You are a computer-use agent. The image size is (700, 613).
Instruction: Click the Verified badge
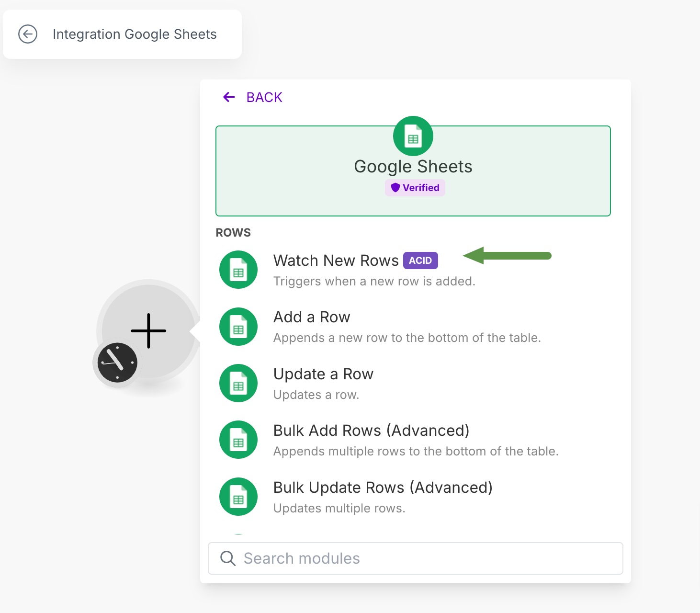tap(415, 188)
